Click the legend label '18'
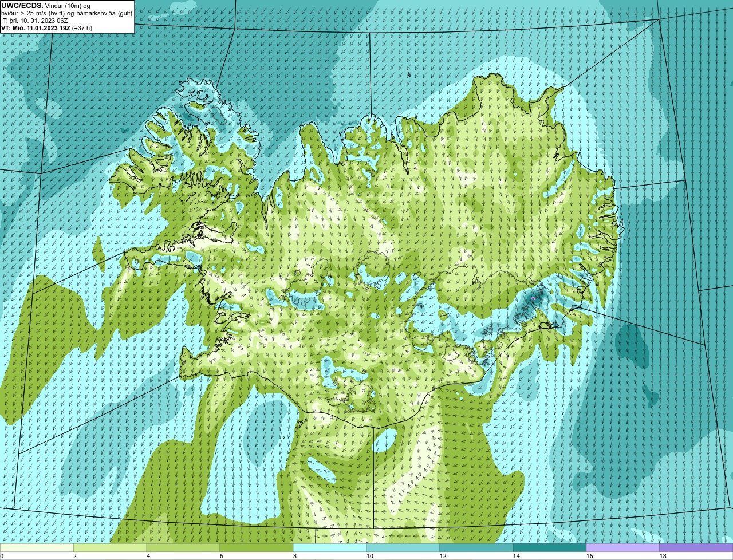733x560 pixels. pos(663,556)
